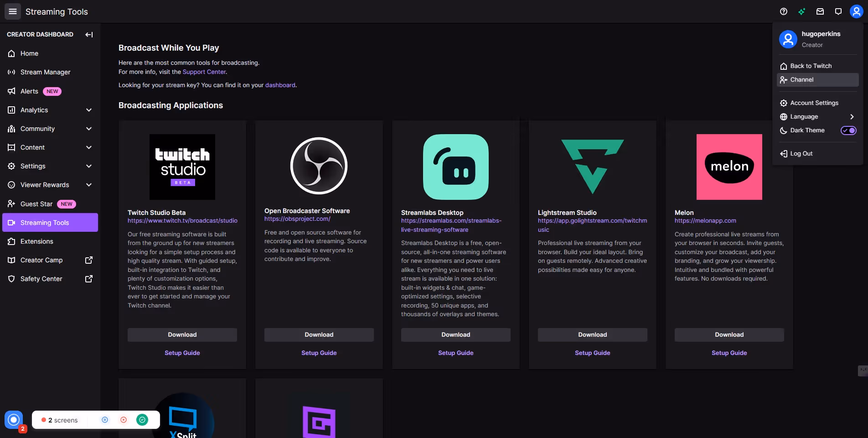Image resolution: width=868 pixels, height=438 pixels.
Task: Select Channel in the user menu
Action: (818, 80)
